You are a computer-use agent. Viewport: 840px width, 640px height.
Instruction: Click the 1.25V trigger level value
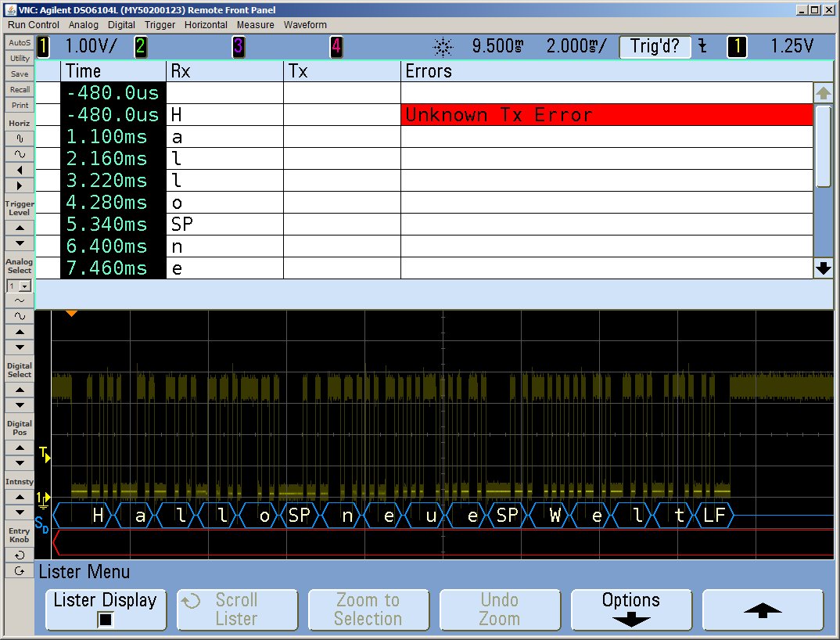point(792,46)
